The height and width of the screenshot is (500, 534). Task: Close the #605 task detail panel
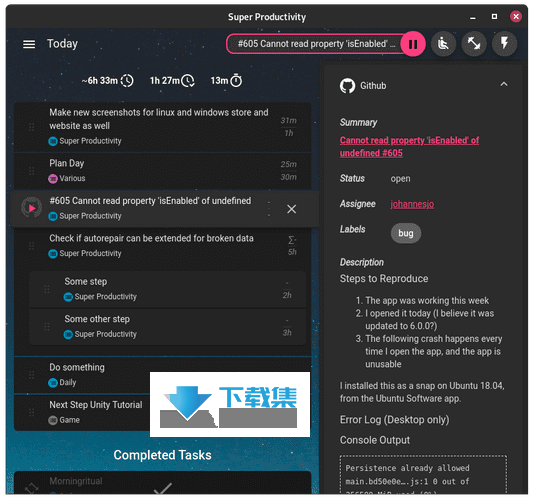[x=291, y=209]
